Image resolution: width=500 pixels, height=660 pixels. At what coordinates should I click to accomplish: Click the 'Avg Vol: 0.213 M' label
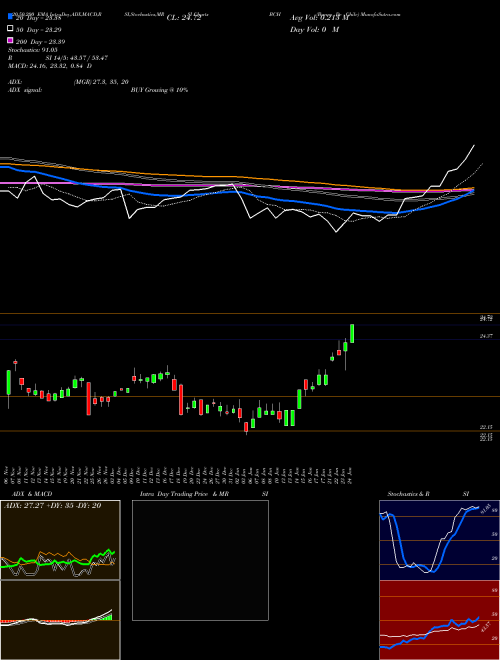[319, 18]
